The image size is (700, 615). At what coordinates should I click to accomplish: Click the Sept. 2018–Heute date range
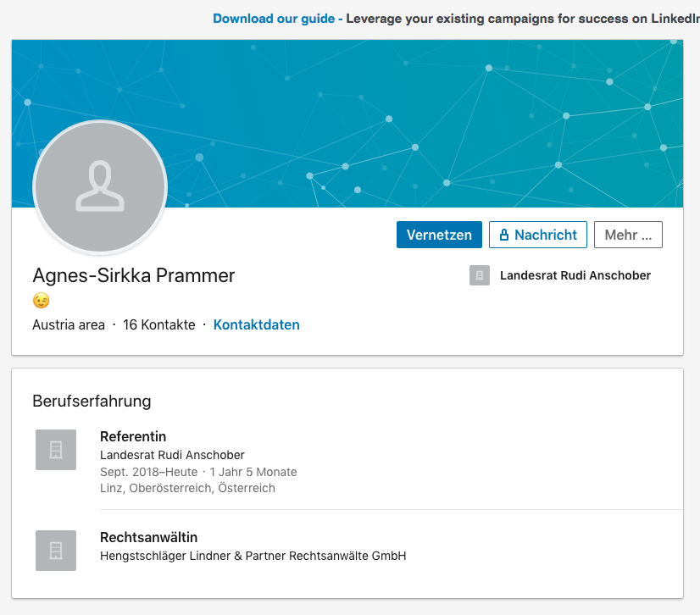(x=148, y=472)
